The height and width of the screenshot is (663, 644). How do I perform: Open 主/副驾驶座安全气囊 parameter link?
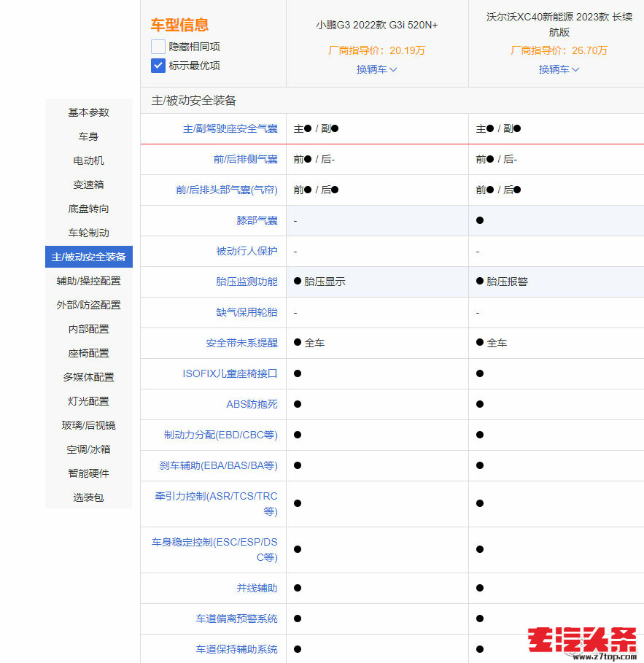tap(230, 128)
